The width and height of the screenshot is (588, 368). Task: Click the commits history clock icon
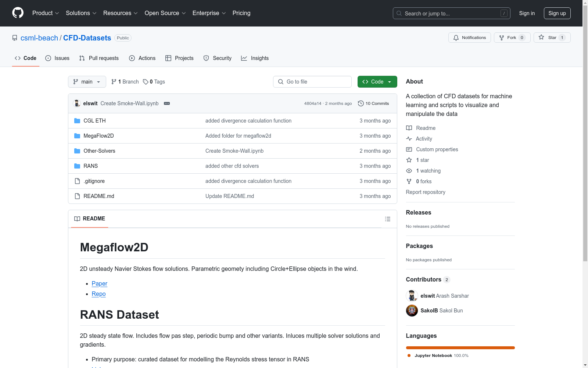[x=361, y=103]
